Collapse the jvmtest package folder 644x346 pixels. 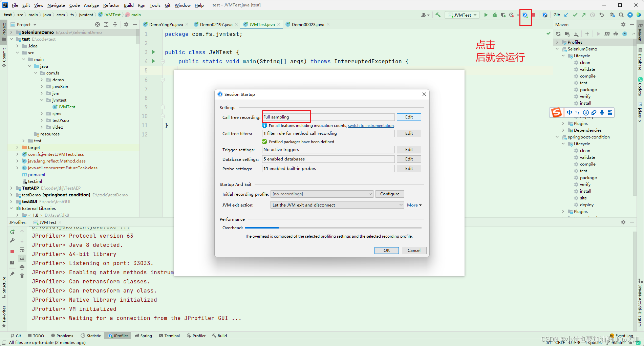point(42,100)
